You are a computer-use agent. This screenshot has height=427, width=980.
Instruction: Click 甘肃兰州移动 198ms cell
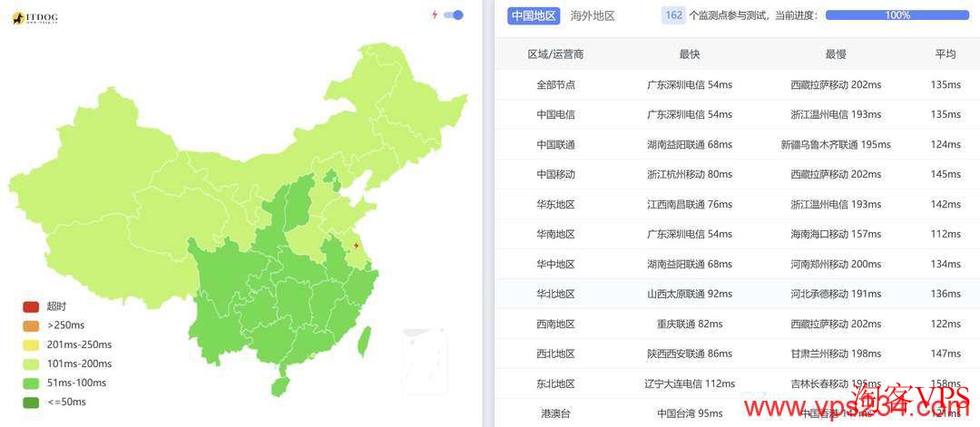(836, 354)
